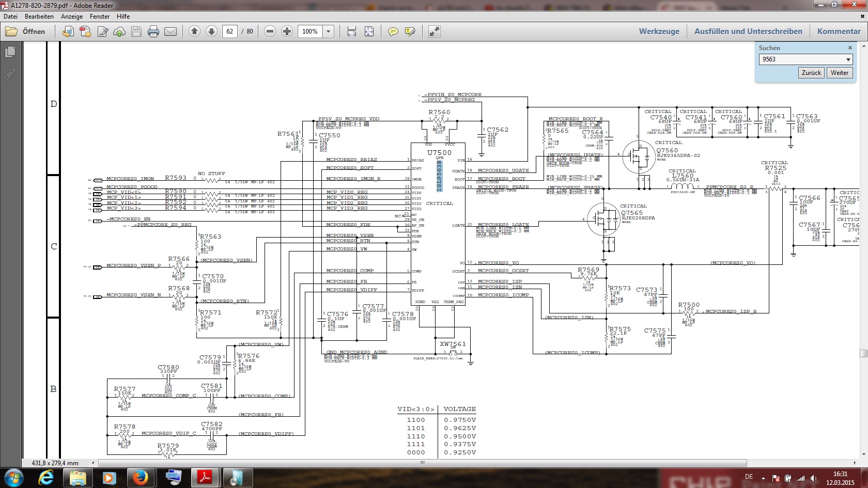This screenshot has width=868, height=488.
Task: Click the convert PDF to Word icon
Action: (68, 32)
